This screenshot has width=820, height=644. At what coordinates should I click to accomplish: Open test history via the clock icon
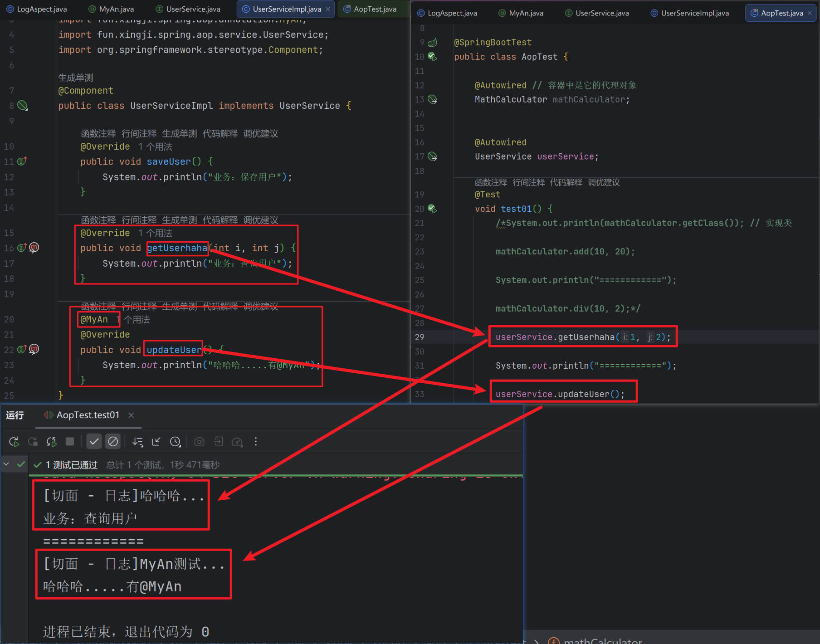pyautogui.click(x=175, y=442)
